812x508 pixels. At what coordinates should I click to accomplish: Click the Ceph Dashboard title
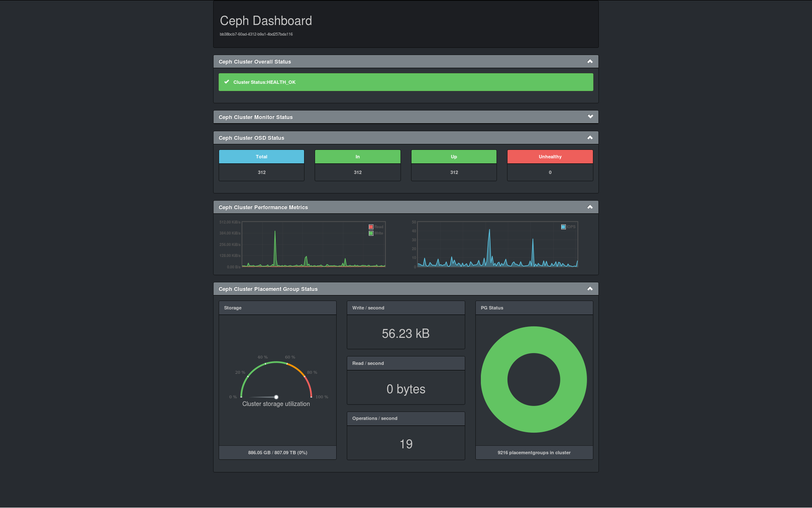point(266,21)
